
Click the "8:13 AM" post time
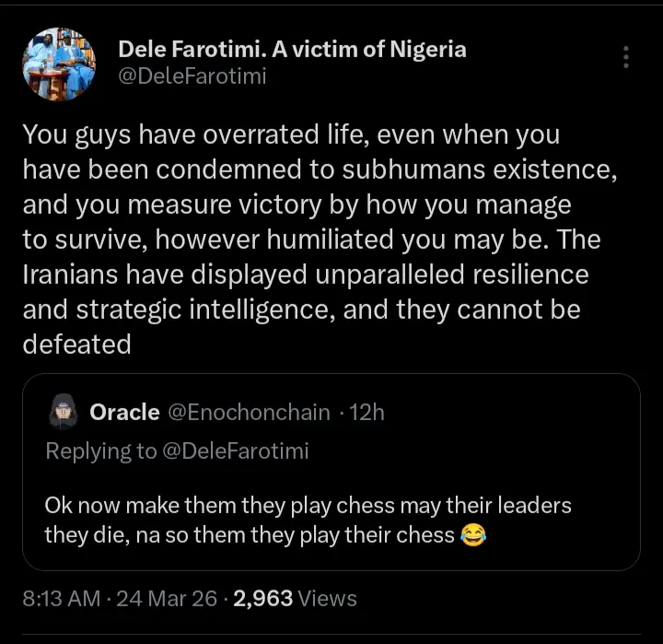61,599
